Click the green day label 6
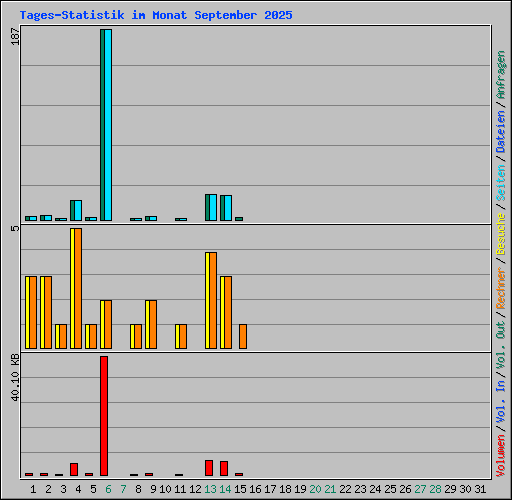The width and height of the screenshot is (512, 500). (108, 489)
